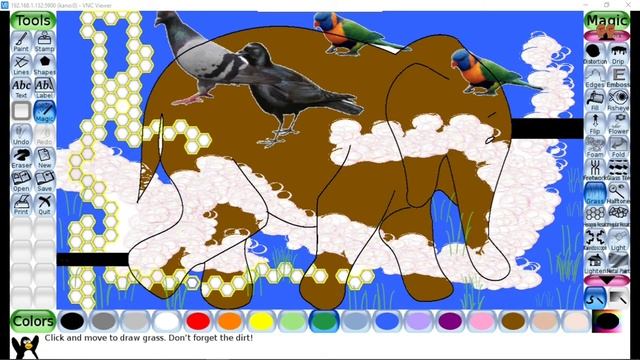Choose the Edges magic effect
The image size is (640, 360).
pos(595,77)
